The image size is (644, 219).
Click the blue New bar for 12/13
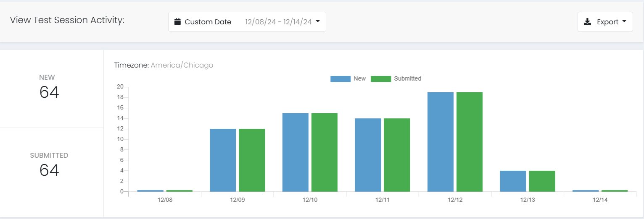click(x=513, y=181)
